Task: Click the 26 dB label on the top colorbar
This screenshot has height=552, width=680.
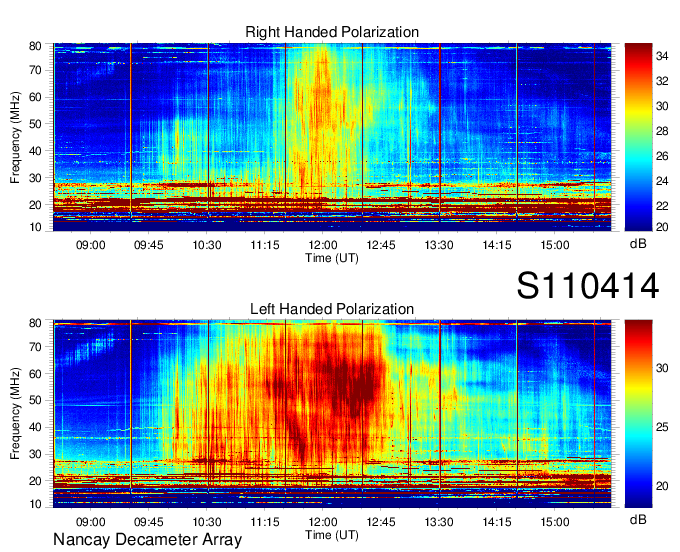Action: tap(662, 156)
